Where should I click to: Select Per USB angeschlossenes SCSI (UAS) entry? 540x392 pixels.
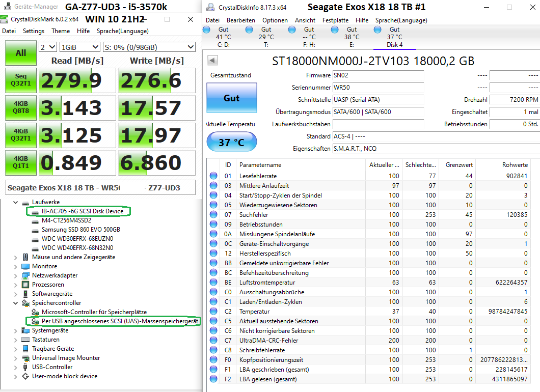120,321
